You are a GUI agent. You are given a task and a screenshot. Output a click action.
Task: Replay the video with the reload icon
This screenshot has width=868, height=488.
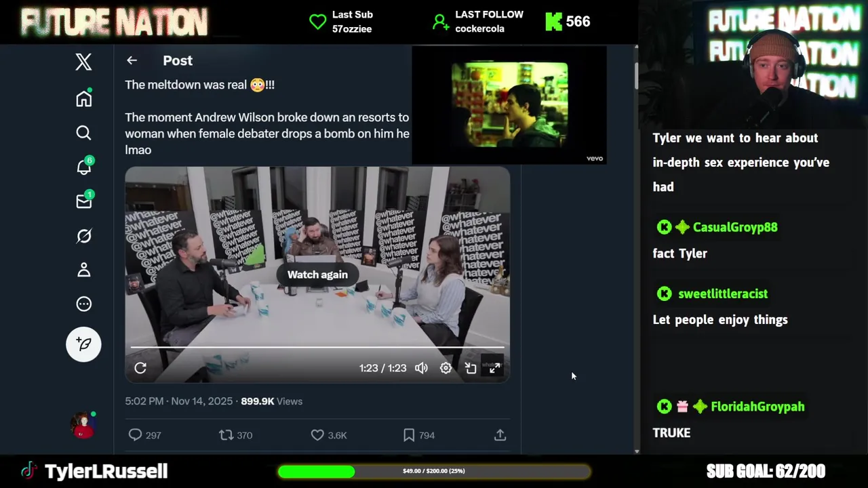click(140, 368)
